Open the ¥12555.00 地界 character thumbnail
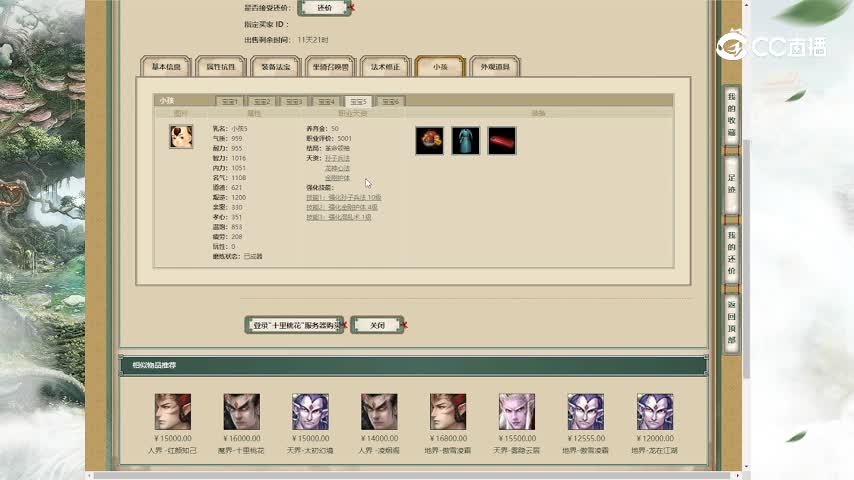854x480 pixels. tap(585, 412)
